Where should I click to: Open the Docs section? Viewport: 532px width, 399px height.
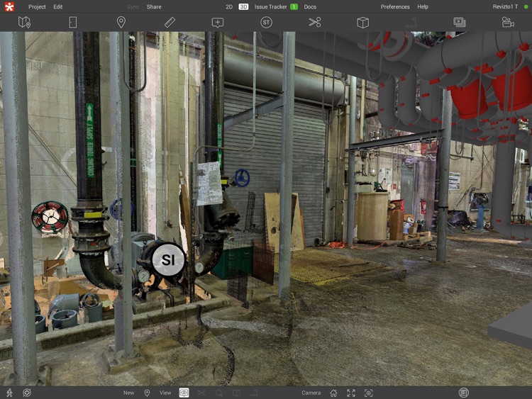[310, 7]
